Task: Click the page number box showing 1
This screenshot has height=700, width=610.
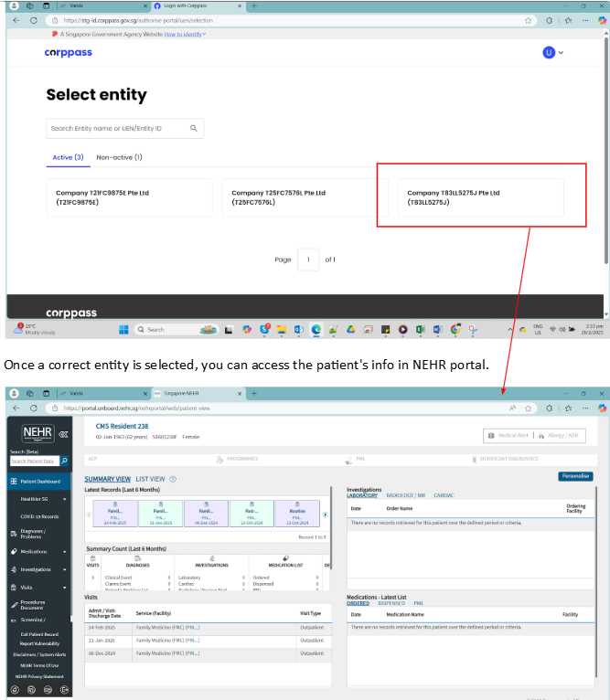Action: (x=308, y=260)
